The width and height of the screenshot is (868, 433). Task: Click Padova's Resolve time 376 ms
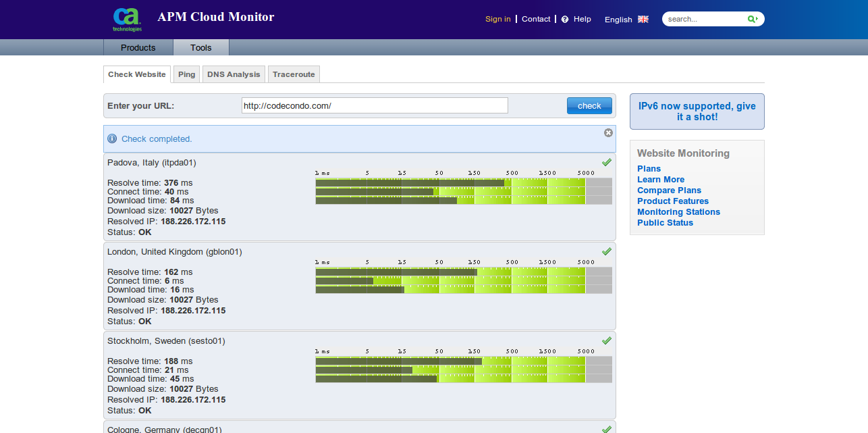click(150, 183)
